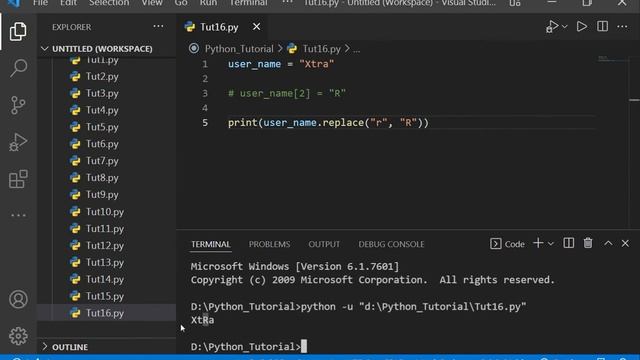Open the View menu
Viewport: 640px width, 360px height.
coord(152,3)
